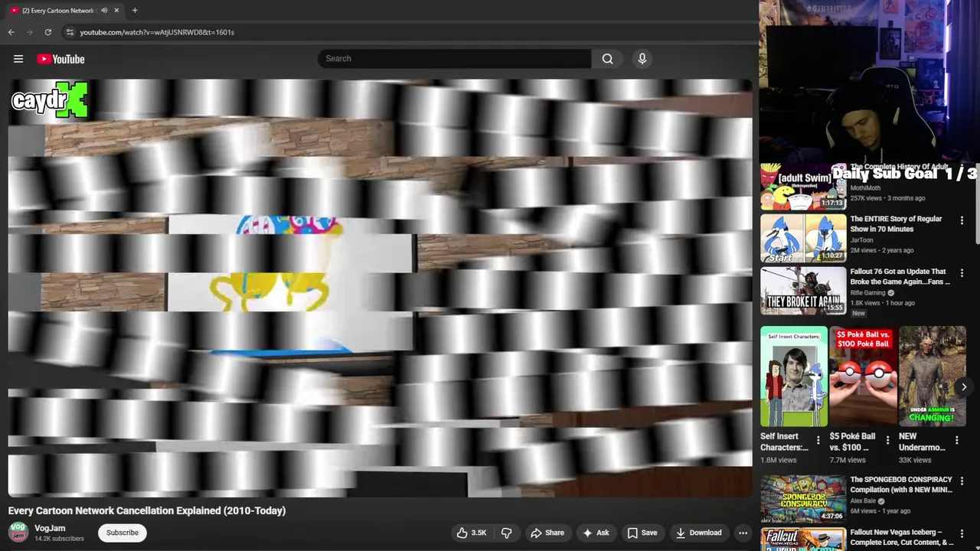This screenshot has height=551, width=980.
Task: Open options for $5 Poké Ball short
Action: [x=887, y=440]
